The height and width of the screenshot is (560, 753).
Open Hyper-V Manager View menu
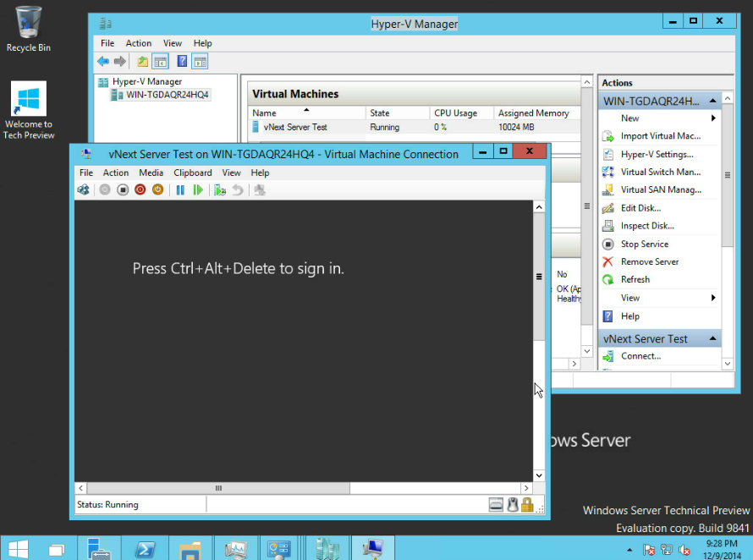point(173,43)
